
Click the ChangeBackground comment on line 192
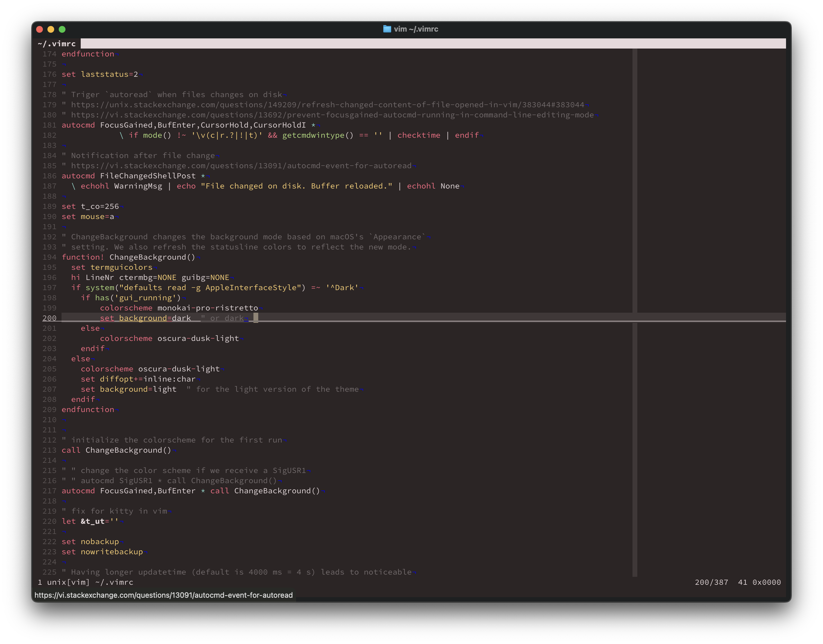tap(244, 237)
